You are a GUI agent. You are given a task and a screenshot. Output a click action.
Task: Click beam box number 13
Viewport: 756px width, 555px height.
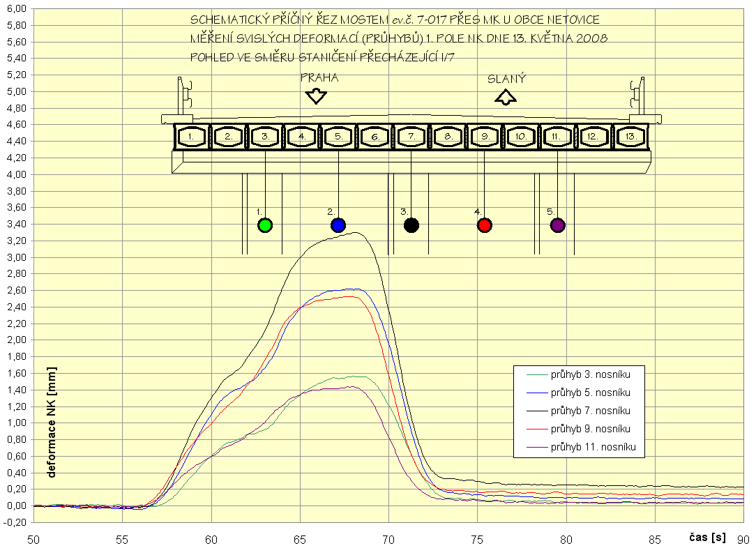pos(630,137)
